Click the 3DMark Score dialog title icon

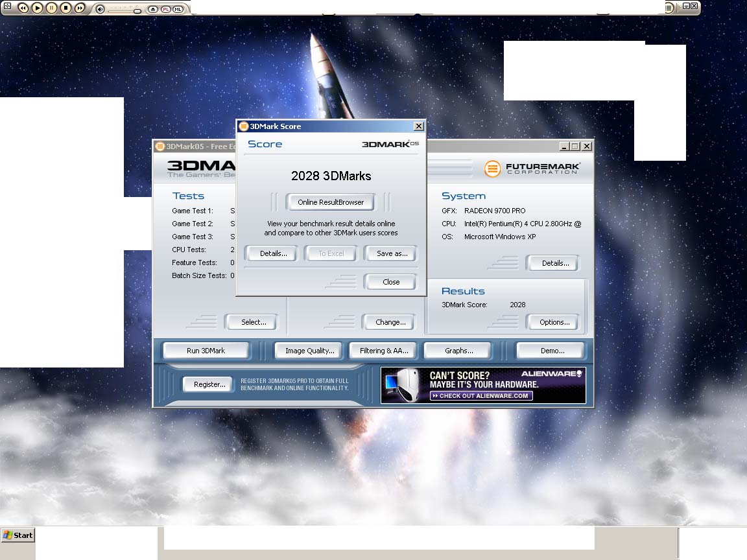tap(243, 126)
